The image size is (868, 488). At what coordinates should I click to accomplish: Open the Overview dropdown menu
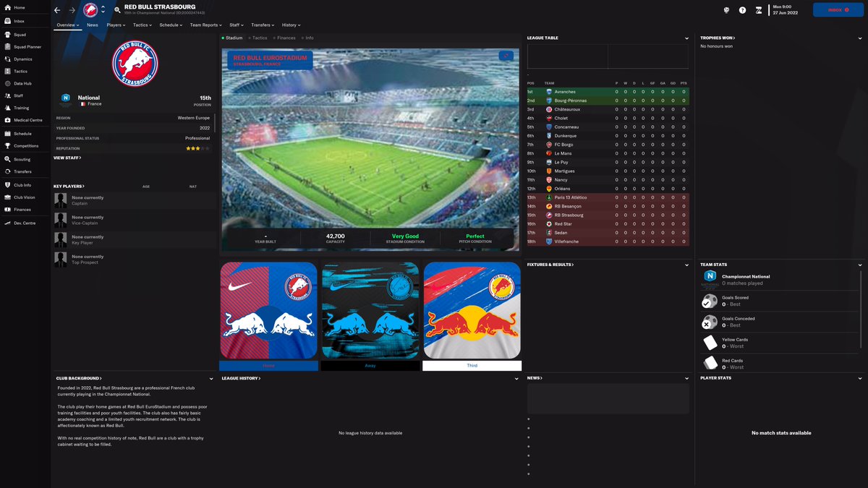point(68,25)
